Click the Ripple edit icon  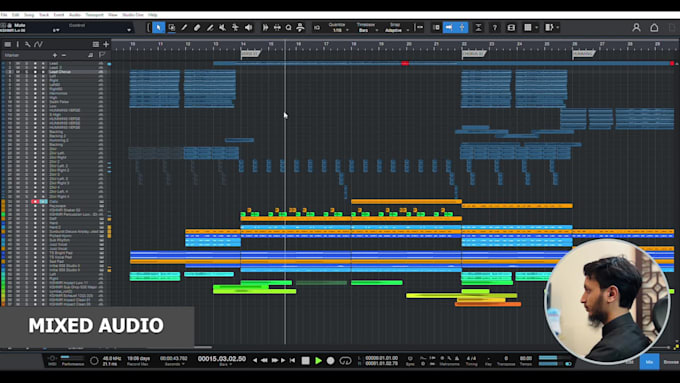pos(478,28)
